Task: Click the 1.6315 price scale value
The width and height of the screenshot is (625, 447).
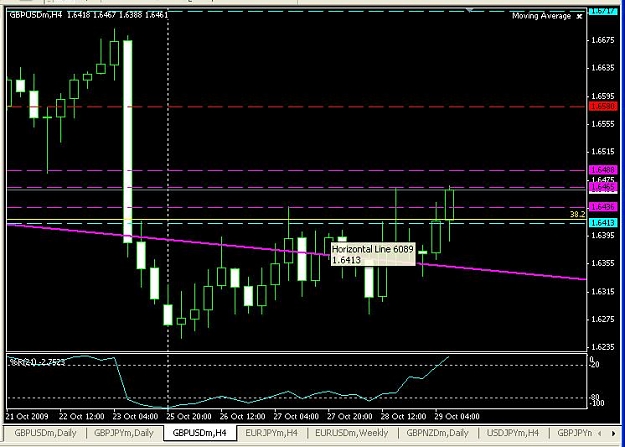Action: (603, 291)
